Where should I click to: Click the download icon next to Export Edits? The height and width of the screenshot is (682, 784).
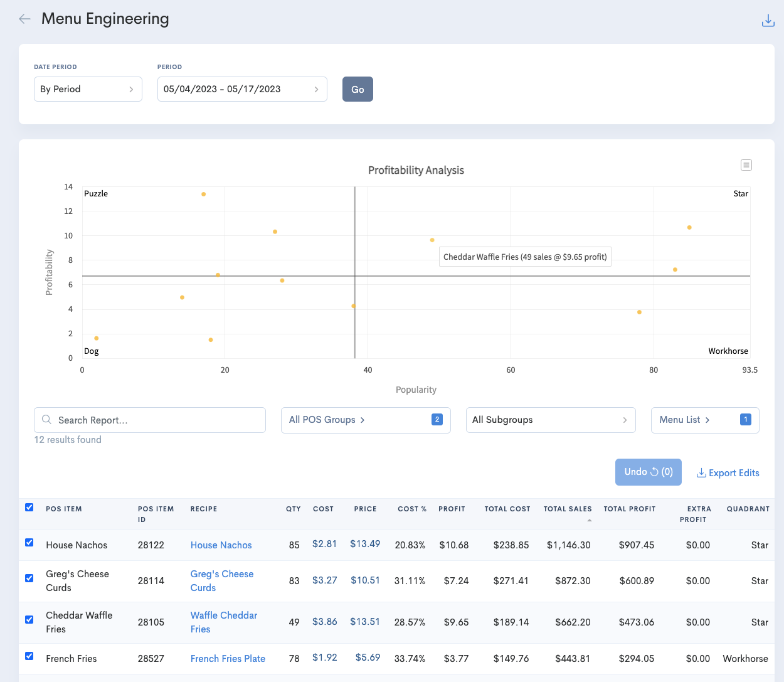701,472
